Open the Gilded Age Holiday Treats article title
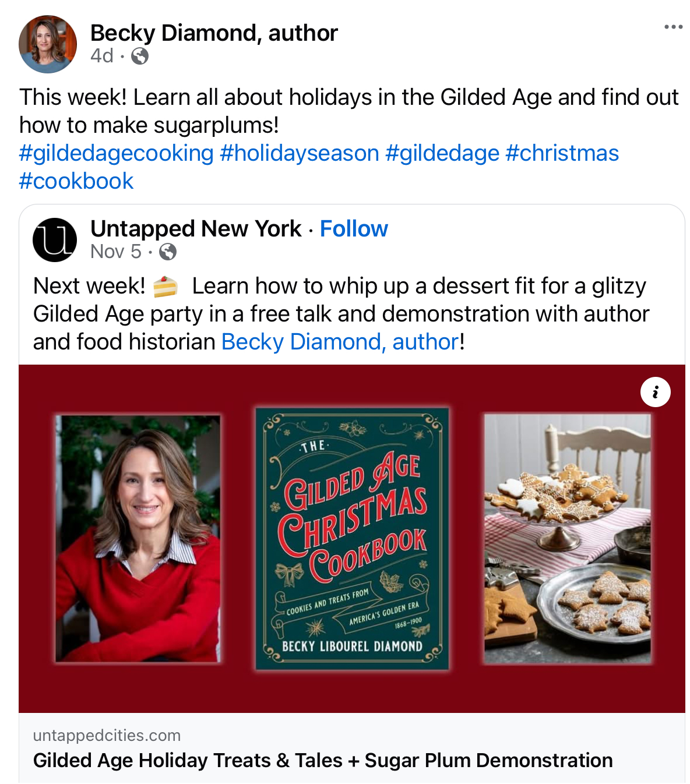Viewport: 690px width, 784px height. point(323,760)
